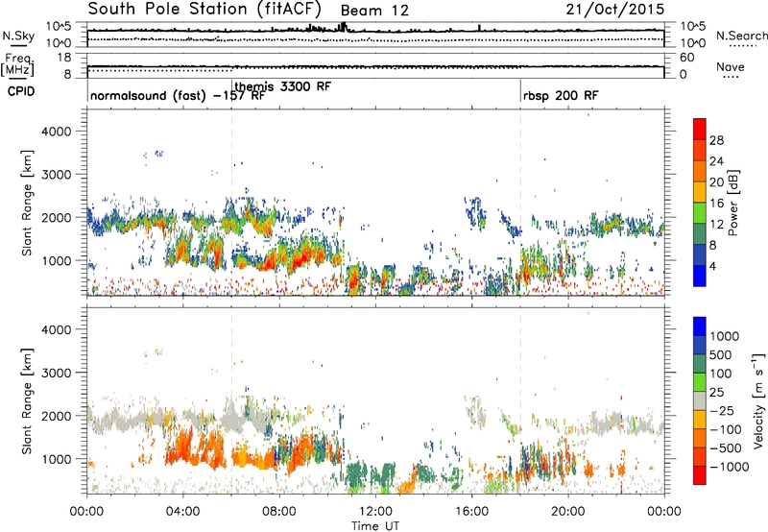Click the Power colorbar value '16'
This screenshot has height=532, width=768.
coord(716,204)
